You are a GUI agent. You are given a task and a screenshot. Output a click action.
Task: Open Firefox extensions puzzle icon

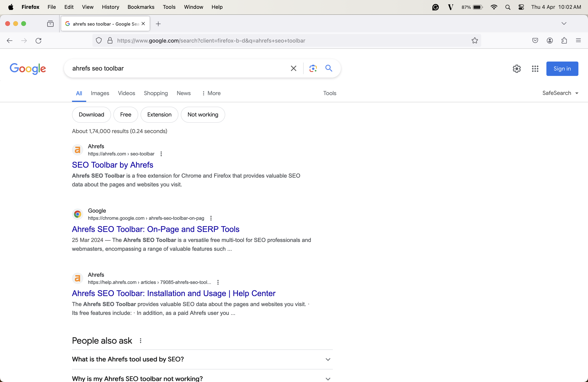pyautogui.click(x=564, y=41)
